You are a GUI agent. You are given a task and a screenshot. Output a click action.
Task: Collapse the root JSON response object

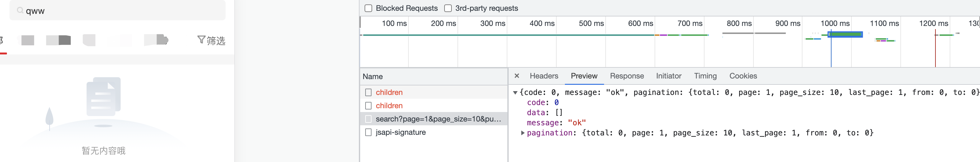coord(515,93)
